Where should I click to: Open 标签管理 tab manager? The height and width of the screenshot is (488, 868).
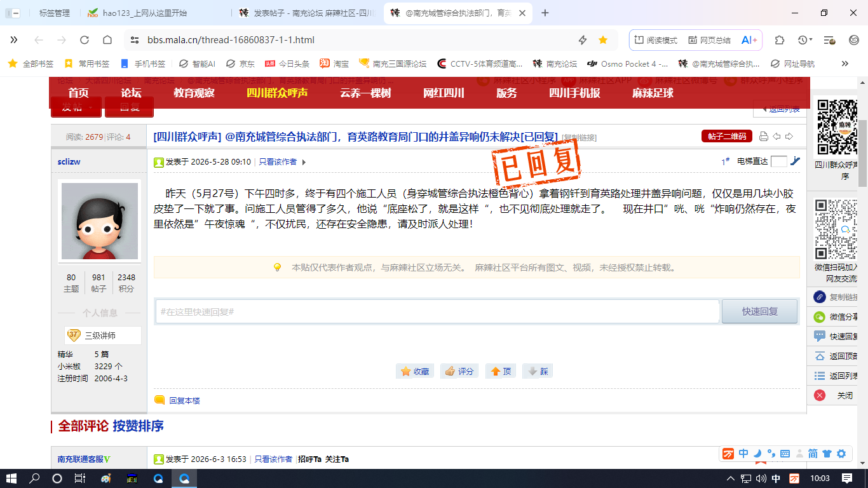tap(54, 13)
